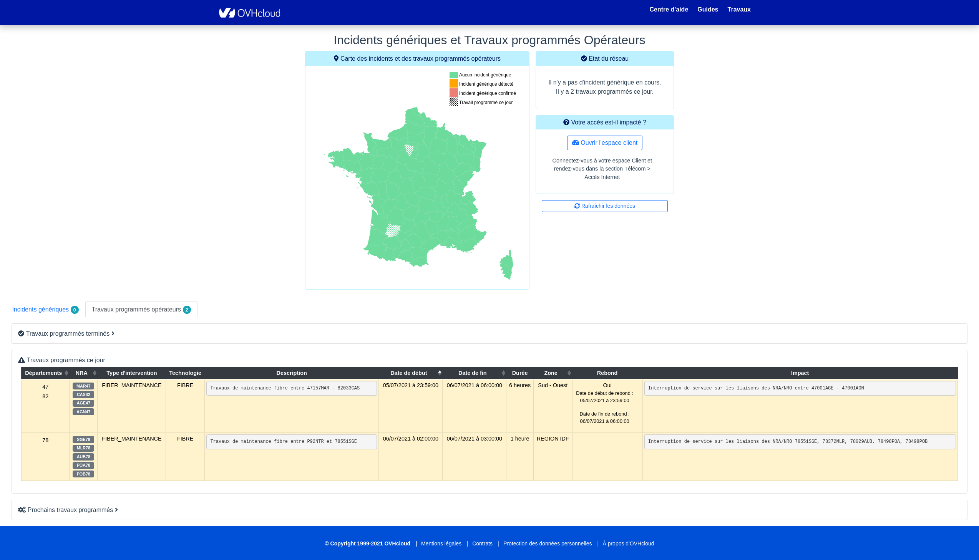Screen dimensions: 979x560
Task: Open Mentions légales footer link
Action: click(x=441, y=543)
